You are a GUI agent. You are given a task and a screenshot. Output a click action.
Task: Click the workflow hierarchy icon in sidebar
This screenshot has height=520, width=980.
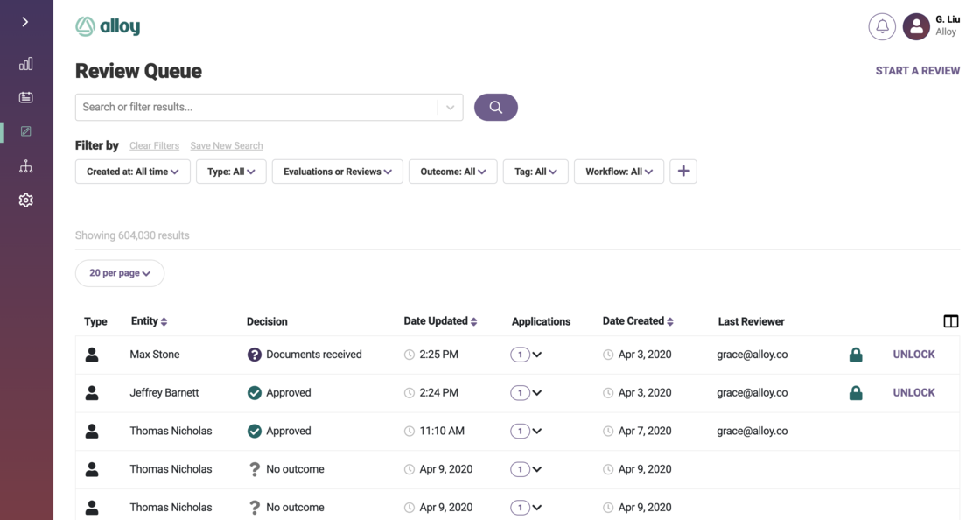26,166
